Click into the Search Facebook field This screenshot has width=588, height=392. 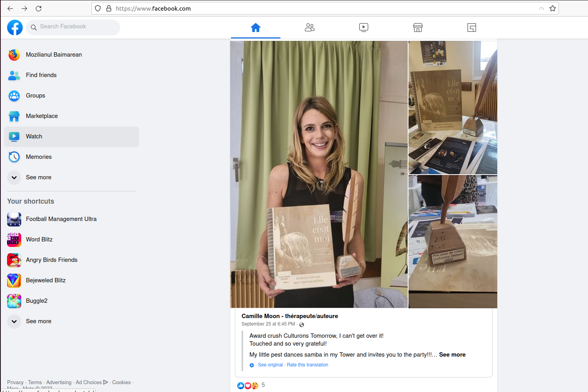73,28
